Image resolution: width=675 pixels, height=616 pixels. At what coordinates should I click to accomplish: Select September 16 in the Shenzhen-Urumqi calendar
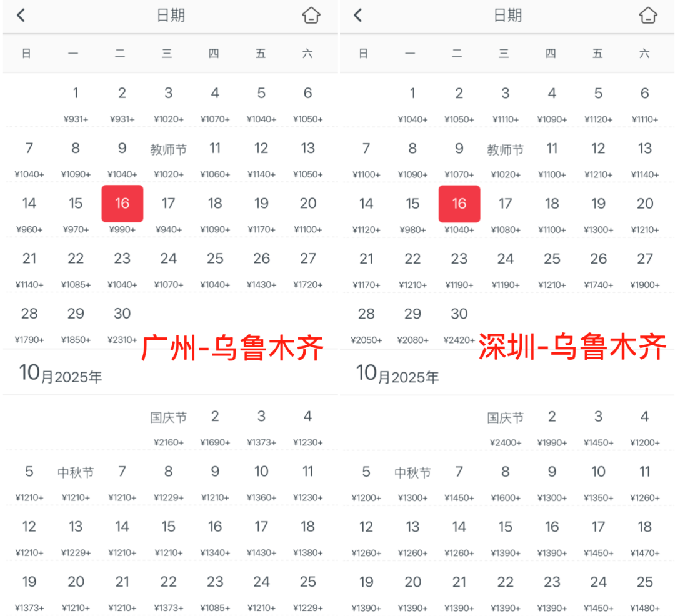coord(459,204)
